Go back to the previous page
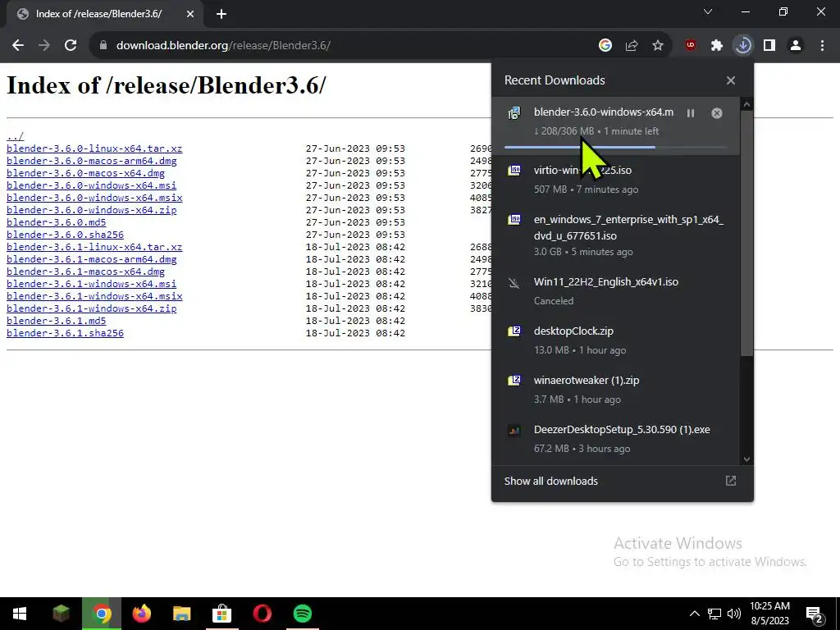 tap(18, 46)
